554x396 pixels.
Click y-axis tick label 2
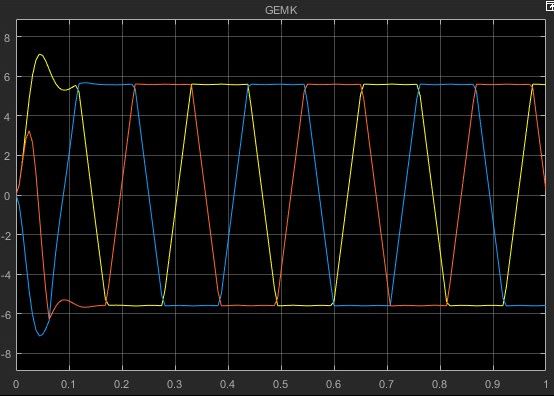7,156
